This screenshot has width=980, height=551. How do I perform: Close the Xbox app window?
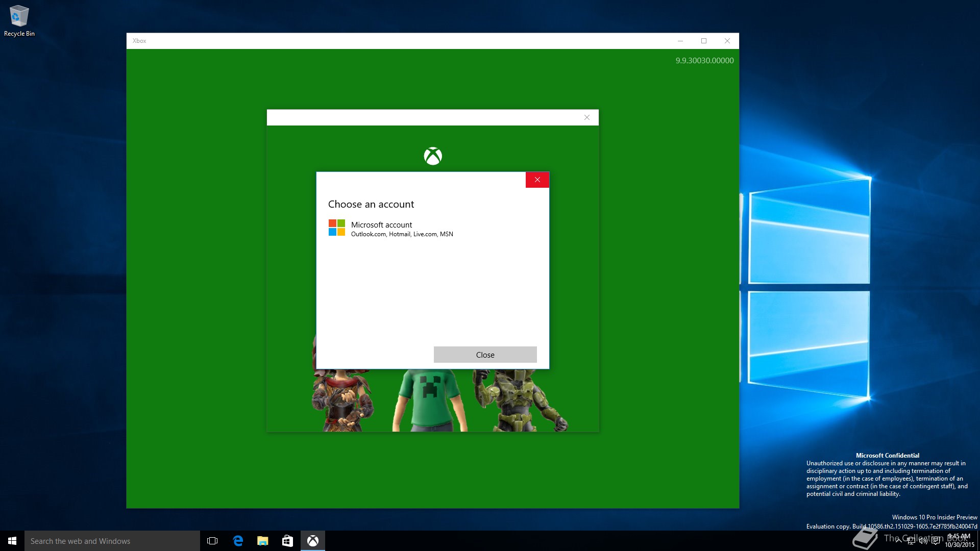point(727,41)
